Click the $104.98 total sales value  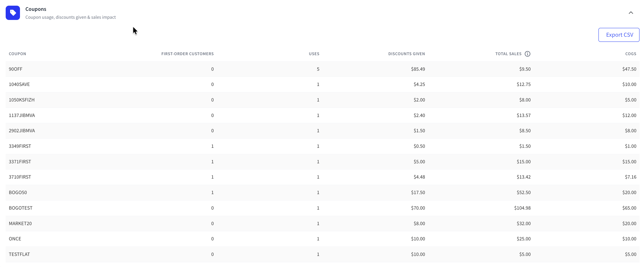click(x=522, y=208)
